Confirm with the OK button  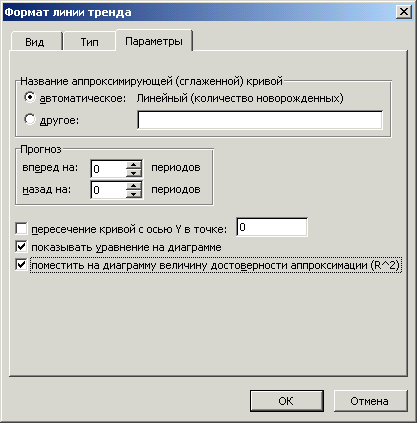(x=287, y=401)
